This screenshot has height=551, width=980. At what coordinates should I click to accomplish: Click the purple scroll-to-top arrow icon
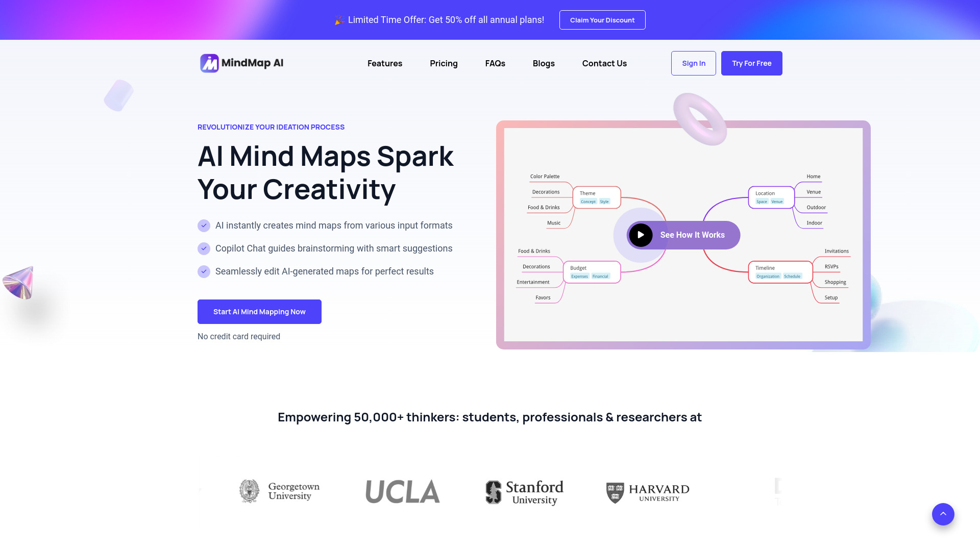click(943, 514)
